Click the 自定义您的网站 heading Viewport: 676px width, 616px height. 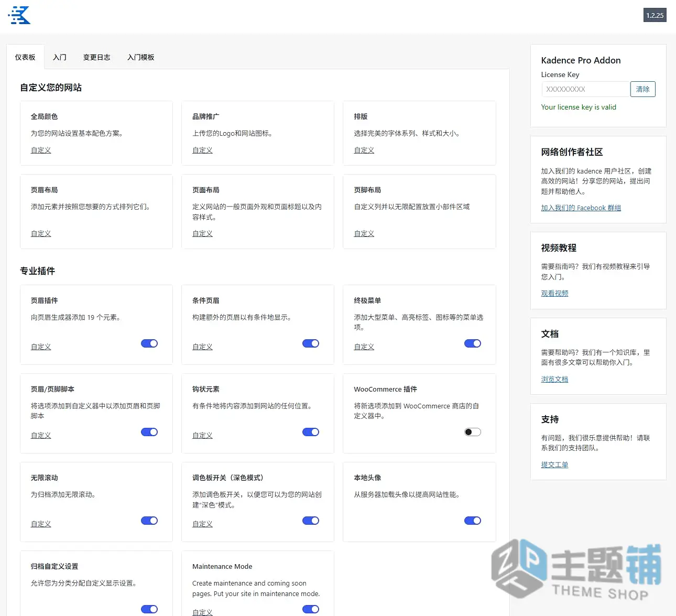[51, 88]
